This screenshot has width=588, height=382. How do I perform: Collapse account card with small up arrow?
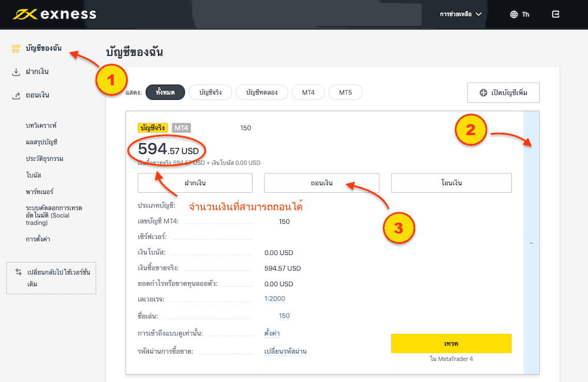(531, 243)
